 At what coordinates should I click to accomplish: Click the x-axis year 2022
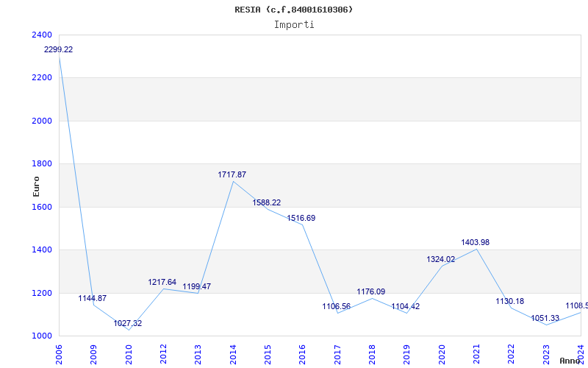click(x=511, y=355)
